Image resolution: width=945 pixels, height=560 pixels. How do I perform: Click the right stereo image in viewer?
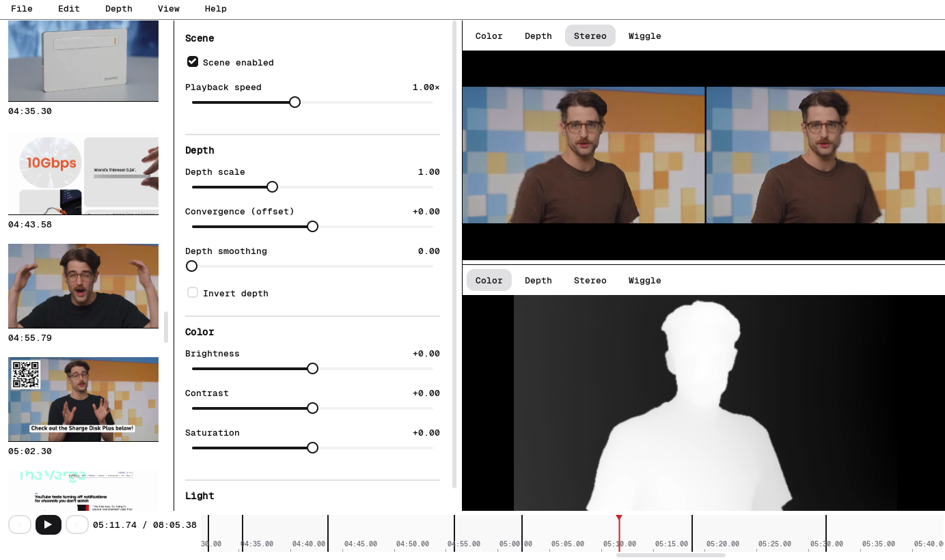click(x=825, y=155)
